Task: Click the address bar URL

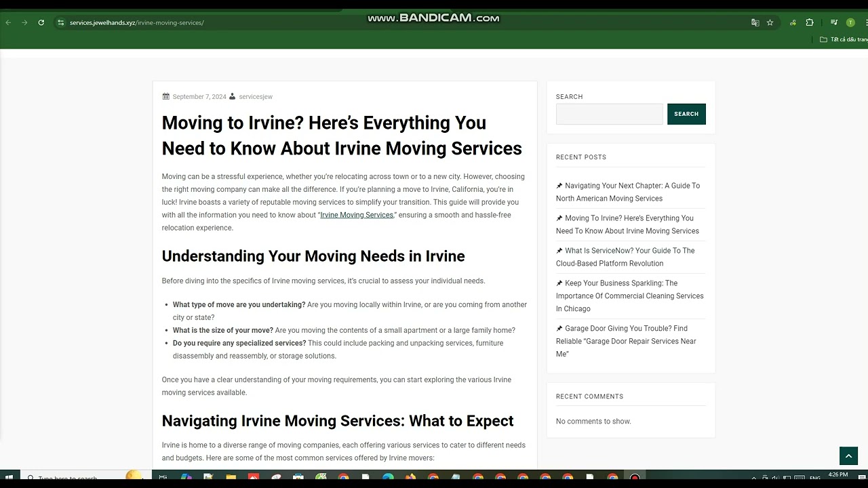Action: [136, 22]
